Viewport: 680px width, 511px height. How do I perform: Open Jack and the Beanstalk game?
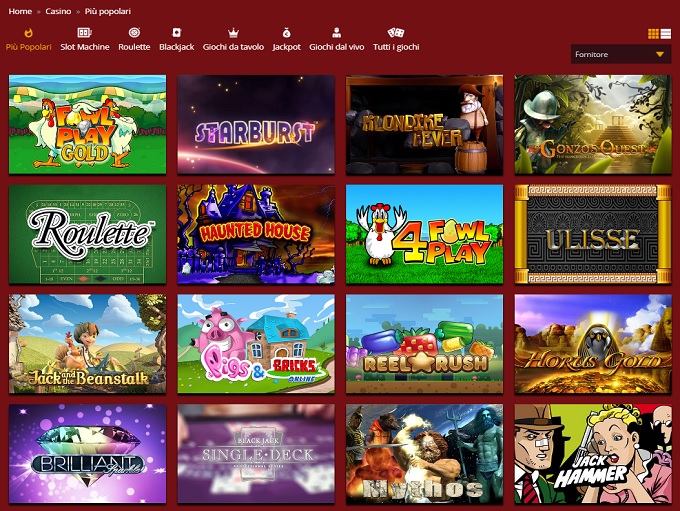[87, 344]
